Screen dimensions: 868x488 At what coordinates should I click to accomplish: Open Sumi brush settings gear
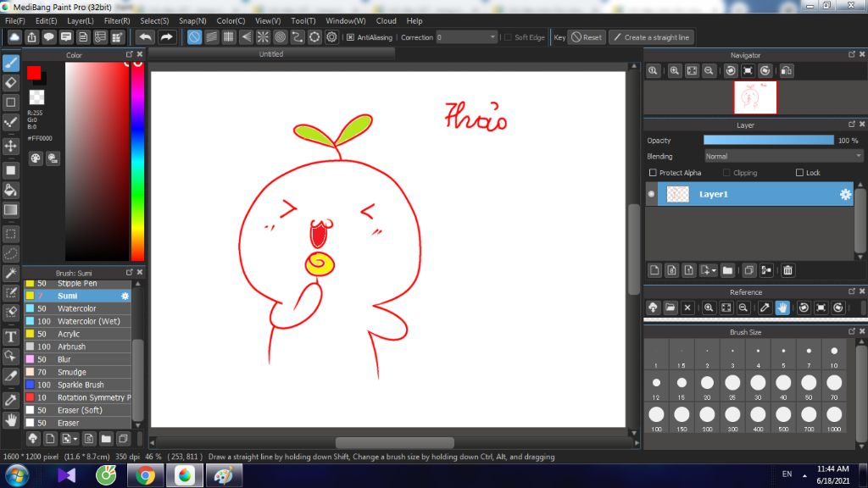click(x=125, y=296)
